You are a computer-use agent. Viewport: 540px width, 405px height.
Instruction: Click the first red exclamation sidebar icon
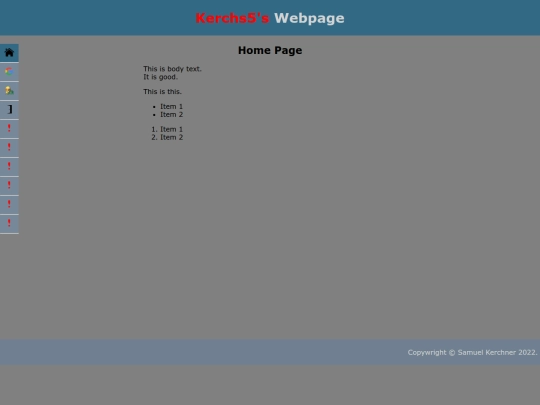pyautogui.click(x=9, y=128)
